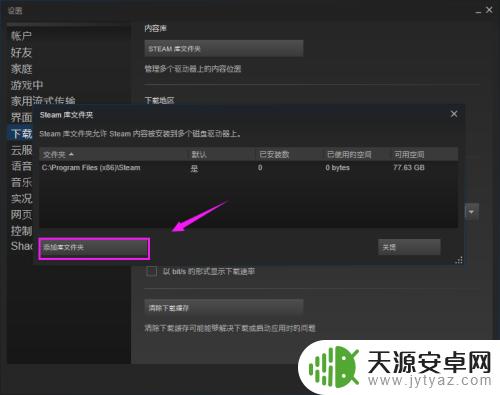The image size is (500, 395).
Task: Click the dialog resize grip icon
Action: [x=459, y=260]
